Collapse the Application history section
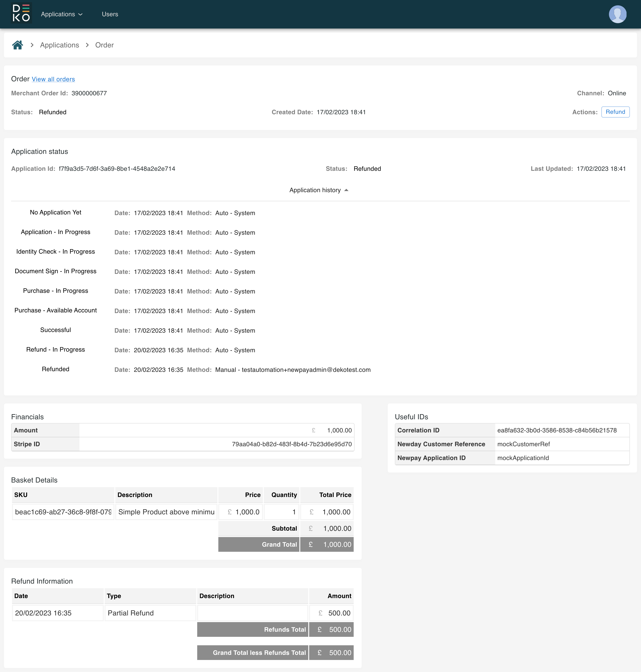This screenshot has height=672, width=641. pyautogui.click(x=315, y=190)
